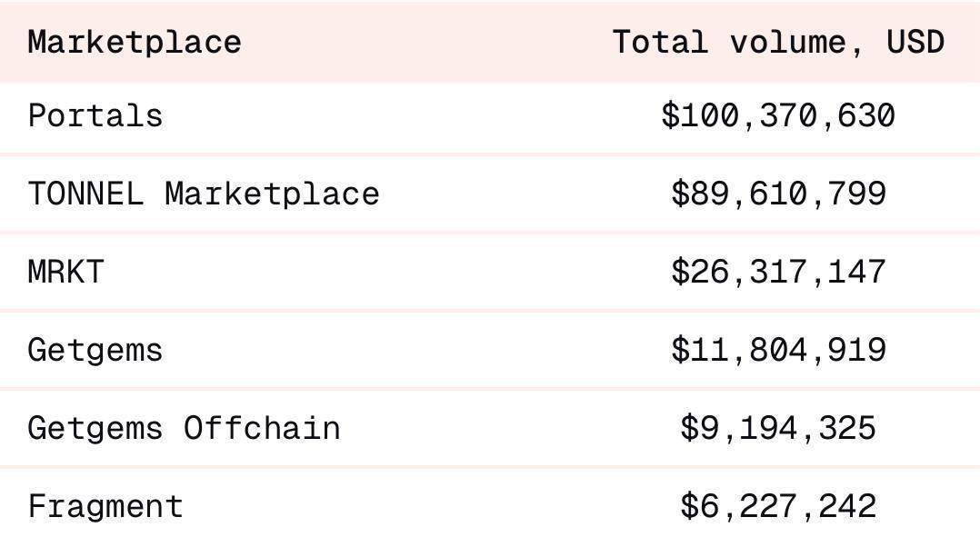Click the empty pink area between the headers

[x=427, y=42]
